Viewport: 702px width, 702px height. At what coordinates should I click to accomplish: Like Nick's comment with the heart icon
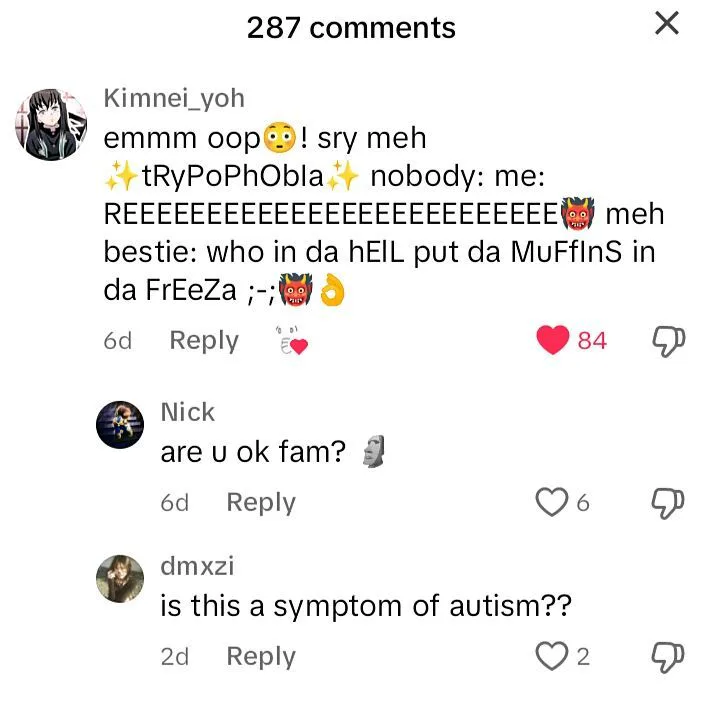pyautogui.click(x=552, y=502)
